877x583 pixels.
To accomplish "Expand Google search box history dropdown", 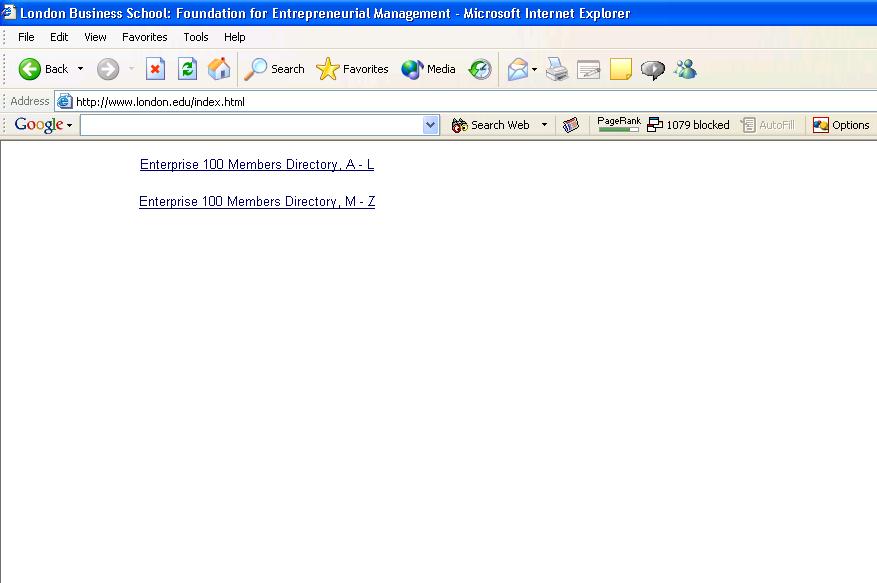I will click(x=431, y=125).
